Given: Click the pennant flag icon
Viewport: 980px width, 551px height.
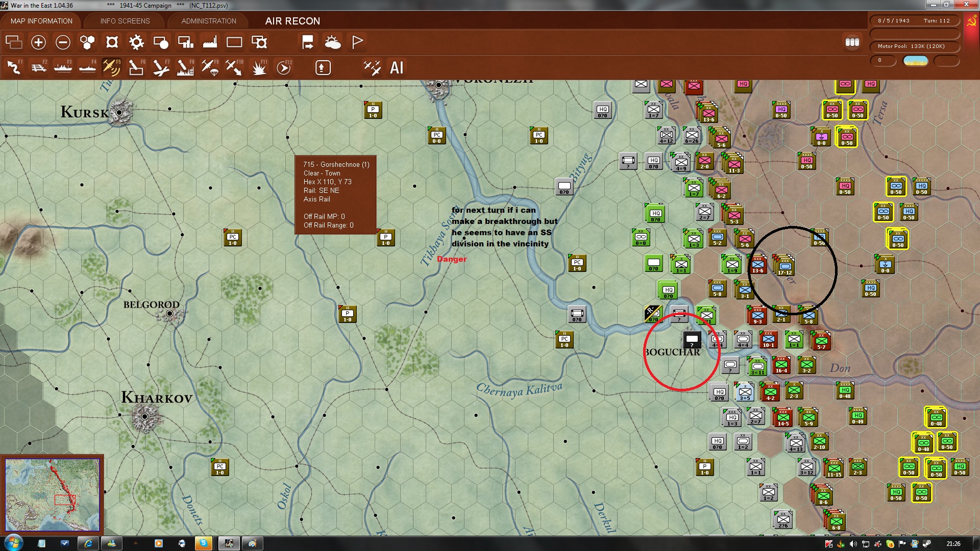Looking at the screenshot, I should coord(357,42).
